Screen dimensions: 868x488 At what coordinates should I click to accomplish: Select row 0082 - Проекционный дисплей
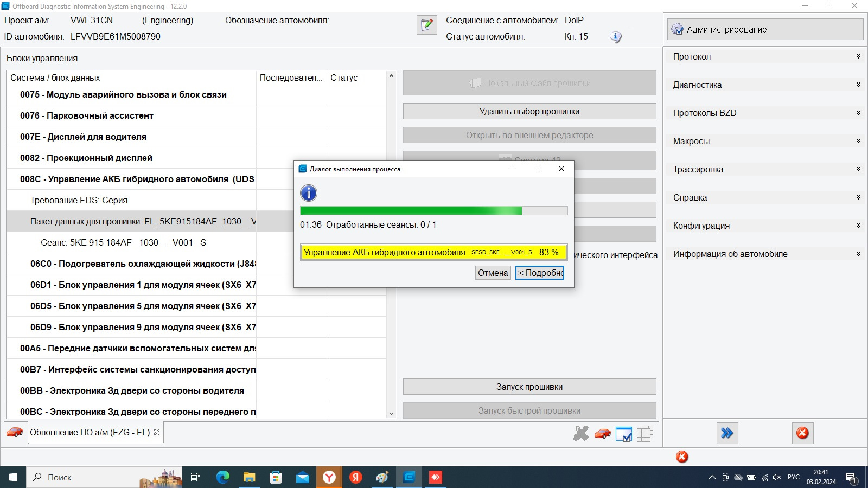(196, 158)
